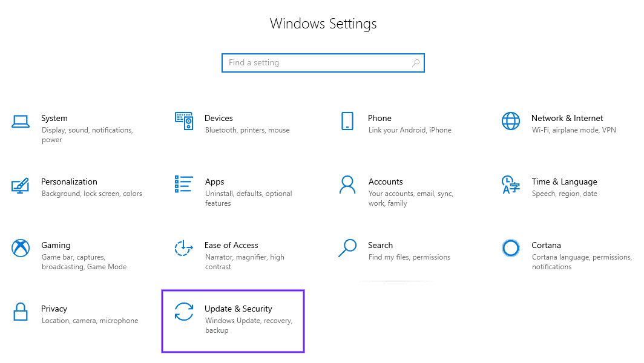
Task: Click the Network & Internet globe icon
Action: [x=510, y=122]
